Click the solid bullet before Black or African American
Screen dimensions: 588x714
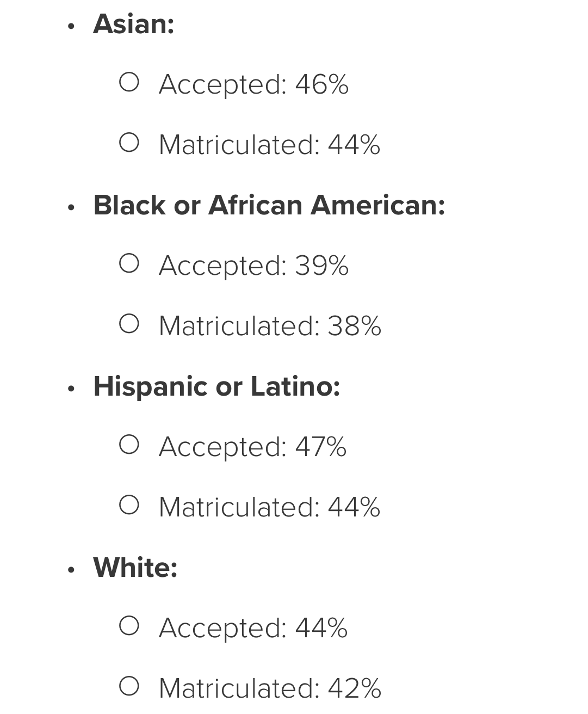(71, 207)
